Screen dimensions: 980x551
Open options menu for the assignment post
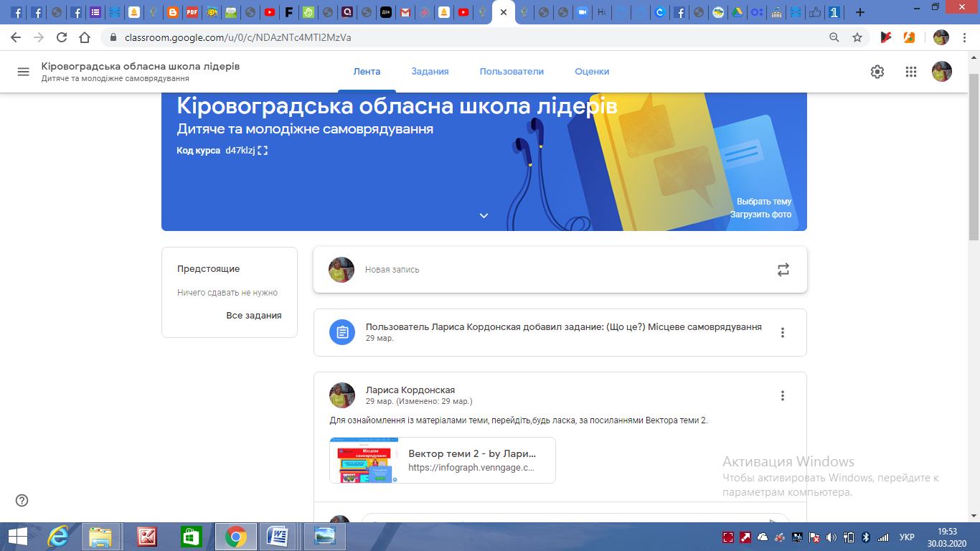[x=782, y=332]
